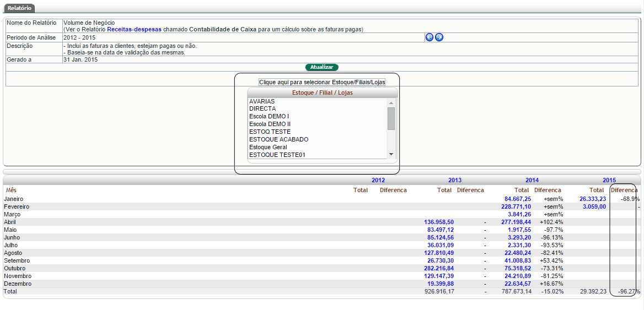This screenshot has height=310, width=644.
Task: Open the Receitas-despesas report link
Action: [135, 30]
